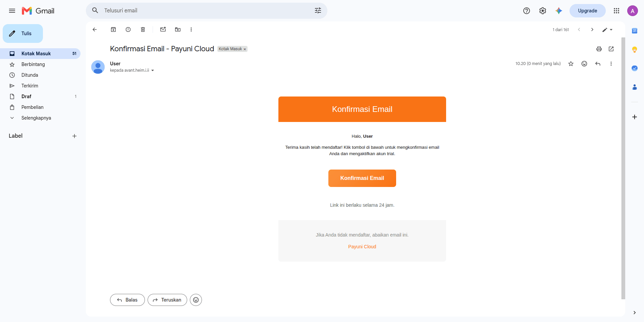Go to the newer email arrow
This screenshot has width=644, height=322.
(x=579, y=29)
